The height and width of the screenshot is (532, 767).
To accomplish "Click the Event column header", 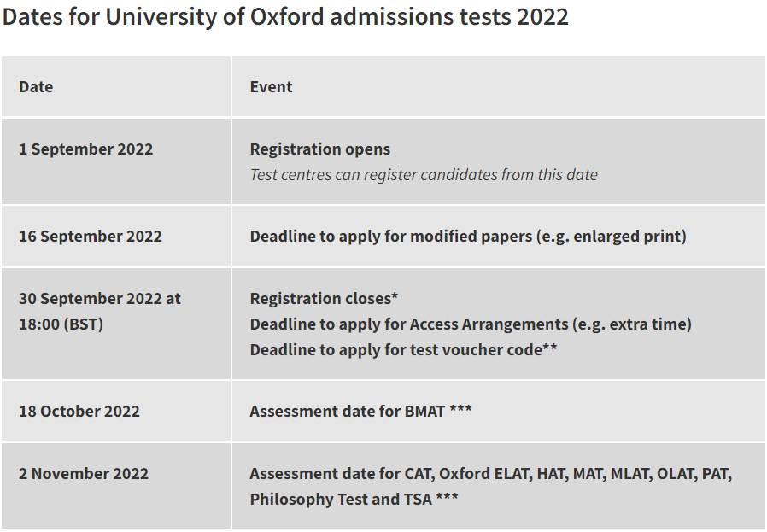I will (271, 87).
